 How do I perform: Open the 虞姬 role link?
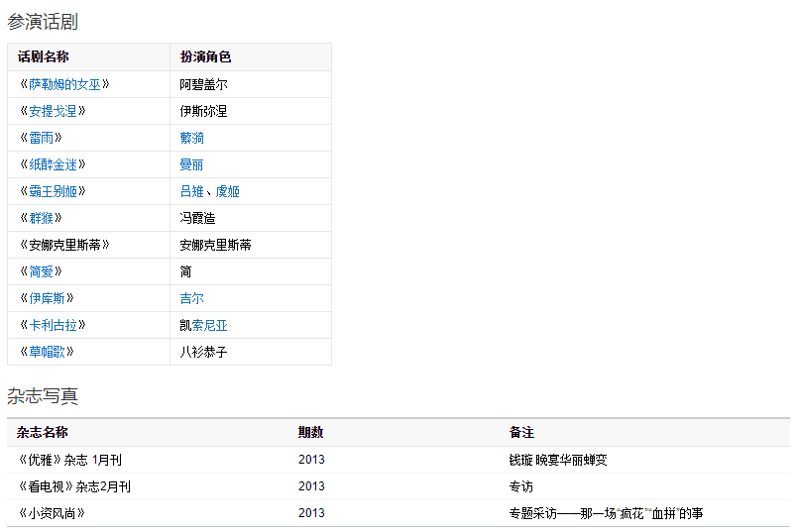[228, 191]
